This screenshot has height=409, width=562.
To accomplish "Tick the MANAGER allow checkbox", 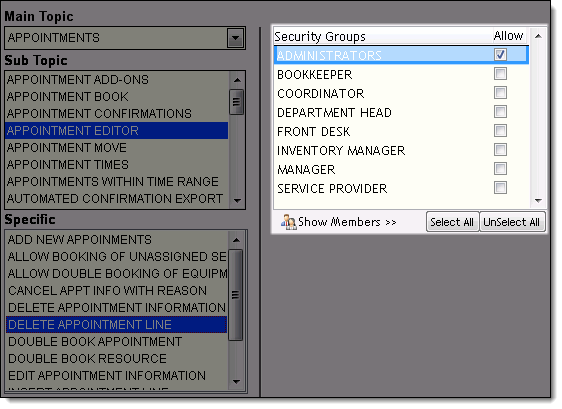I will point(500,168).
